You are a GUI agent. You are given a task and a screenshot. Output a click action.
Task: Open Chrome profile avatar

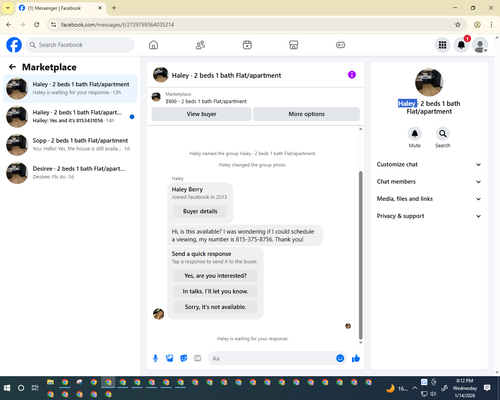tap(477, 25)
